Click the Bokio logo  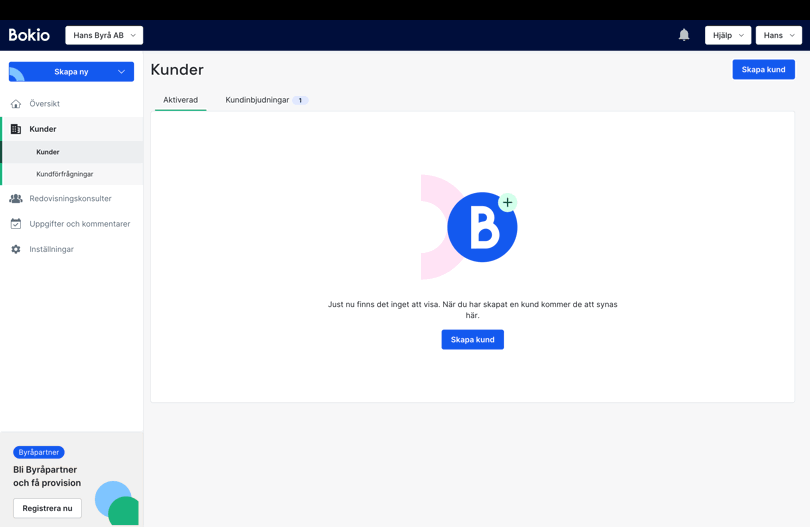click(29, 35)
